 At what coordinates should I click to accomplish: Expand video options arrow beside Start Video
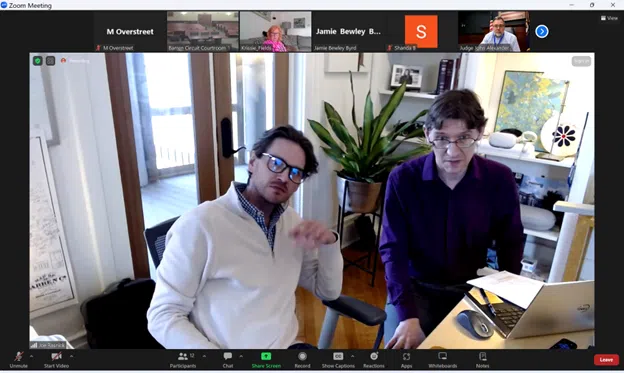(x=72, y=356)
